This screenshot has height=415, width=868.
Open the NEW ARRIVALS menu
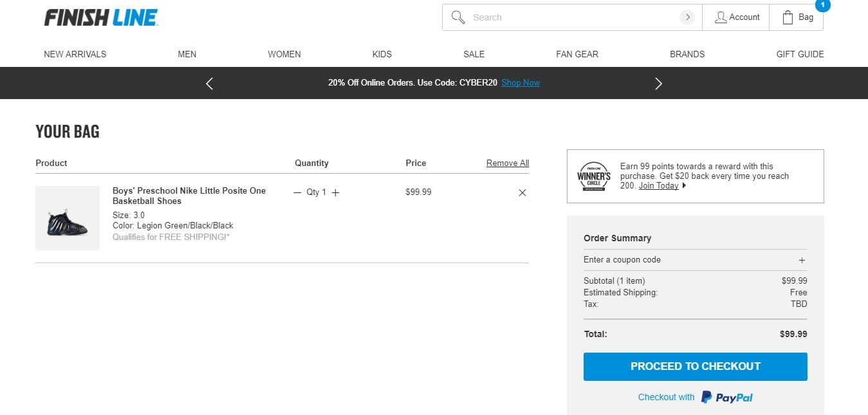75,54
